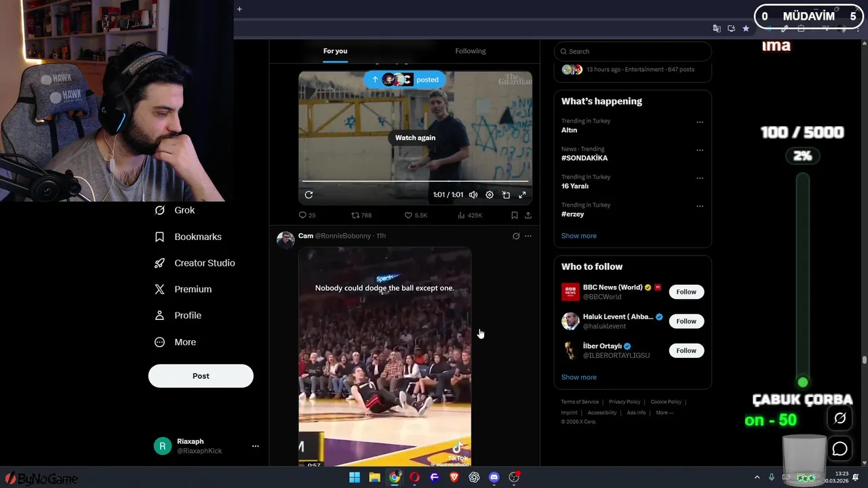The image size is (868, 488).
Task: View analytics showing 425K views
Action: pos(470,215)
